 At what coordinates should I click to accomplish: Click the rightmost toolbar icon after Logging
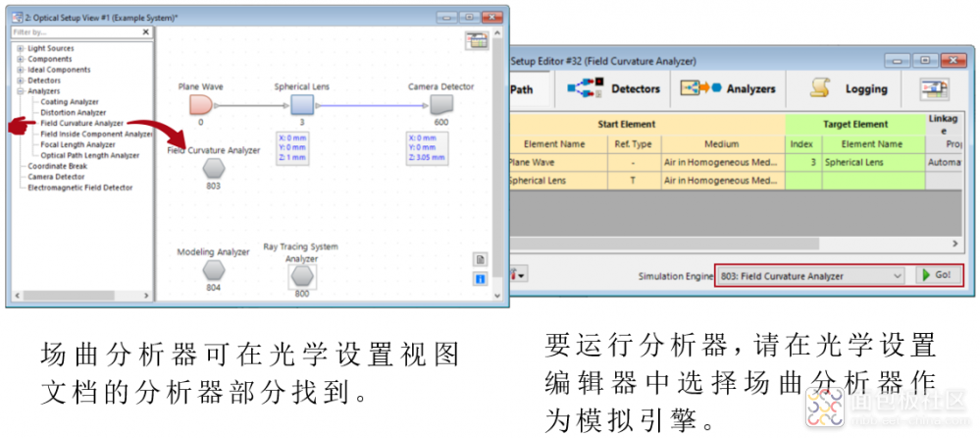click(934, 89)
